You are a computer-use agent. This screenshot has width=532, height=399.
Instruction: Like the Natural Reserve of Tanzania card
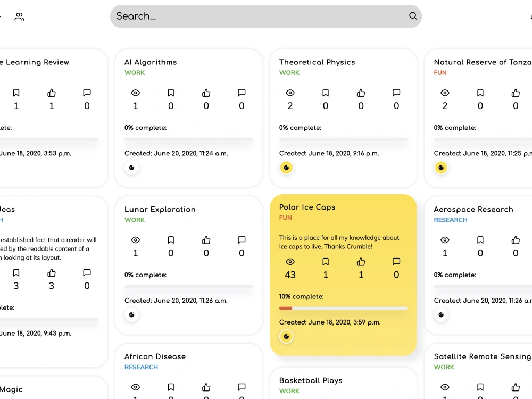tap(516, 93)
